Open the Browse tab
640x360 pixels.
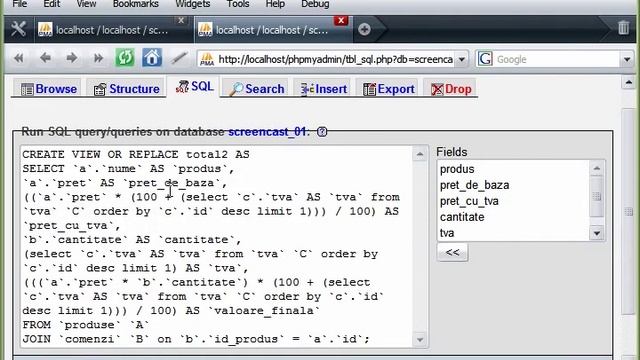click(49, 89)
